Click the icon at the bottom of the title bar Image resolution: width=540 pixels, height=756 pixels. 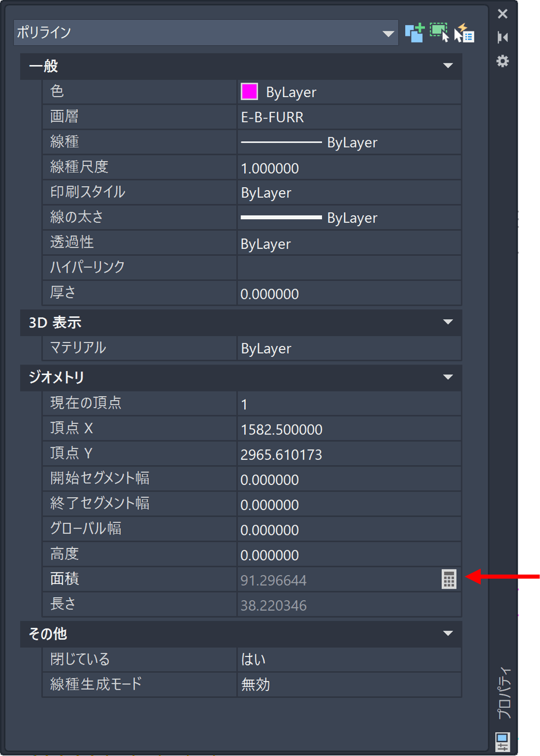(x=502, y=741)
